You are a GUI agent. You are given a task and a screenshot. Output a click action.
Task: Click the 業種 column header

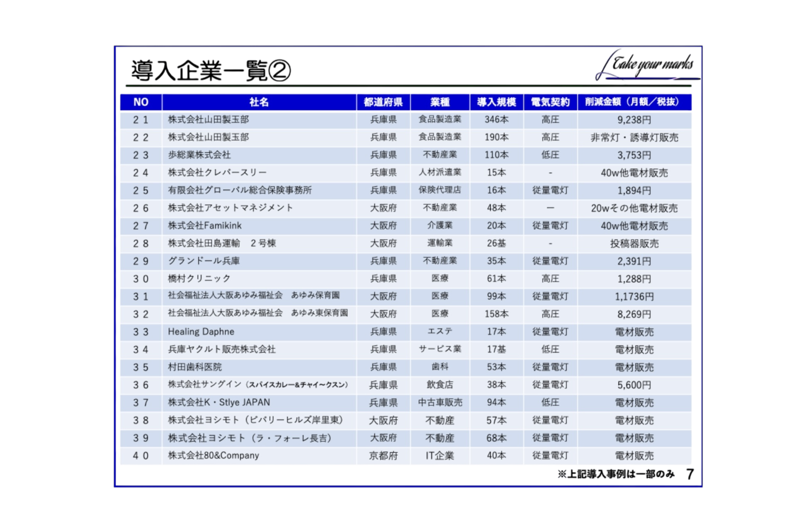440,102
